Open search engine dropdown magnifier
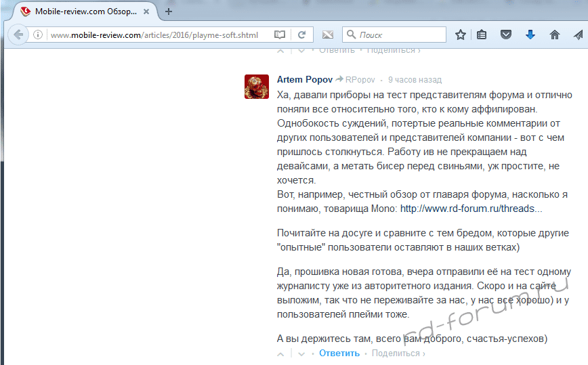The width and height of the screenshot is (588, 365). tap(351, 35)
